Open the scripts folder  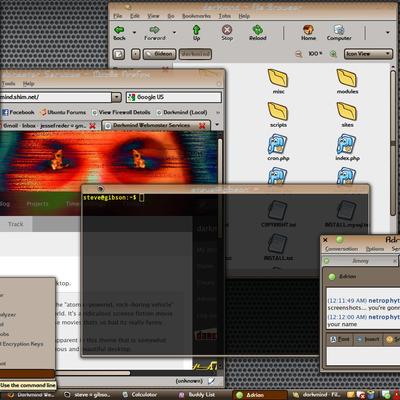(278, 115)
